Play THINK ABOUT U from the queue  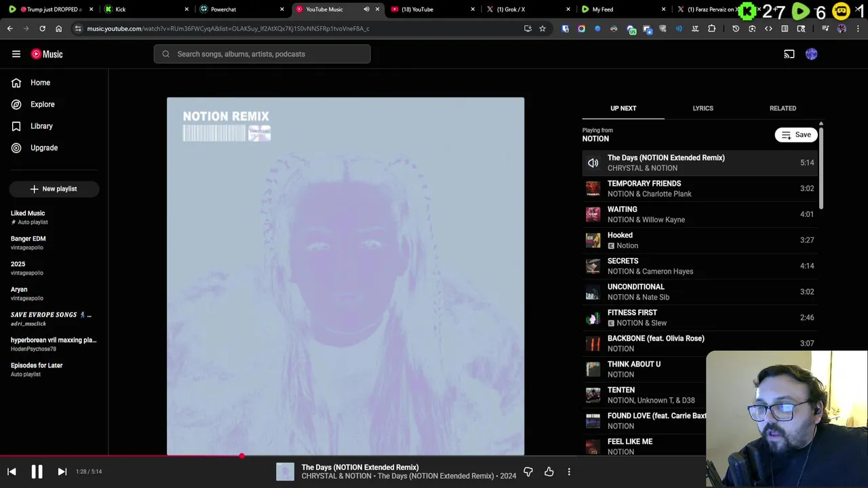pos(644,369)
